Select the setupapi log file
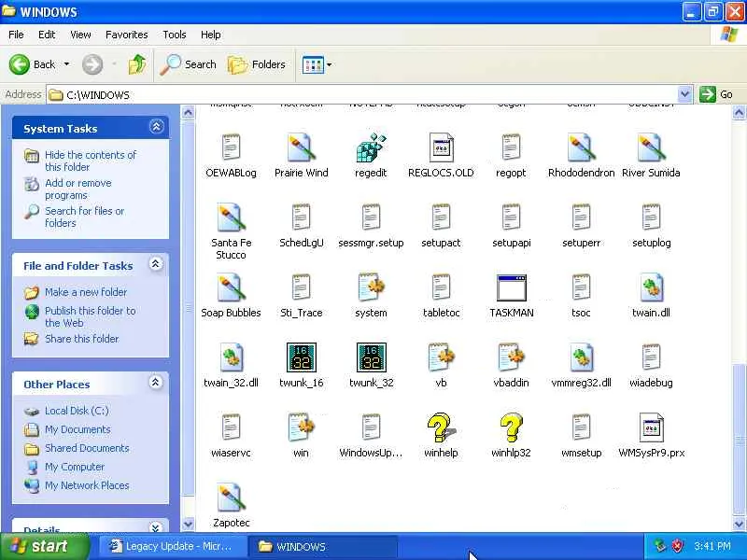 [x=511, y=217]
